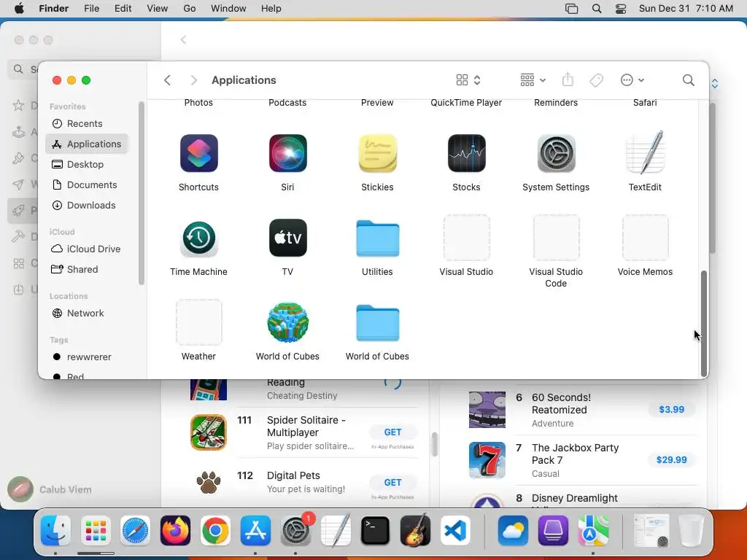Open the Edit menu
This screenshot has height=560, width=747.
123,9
